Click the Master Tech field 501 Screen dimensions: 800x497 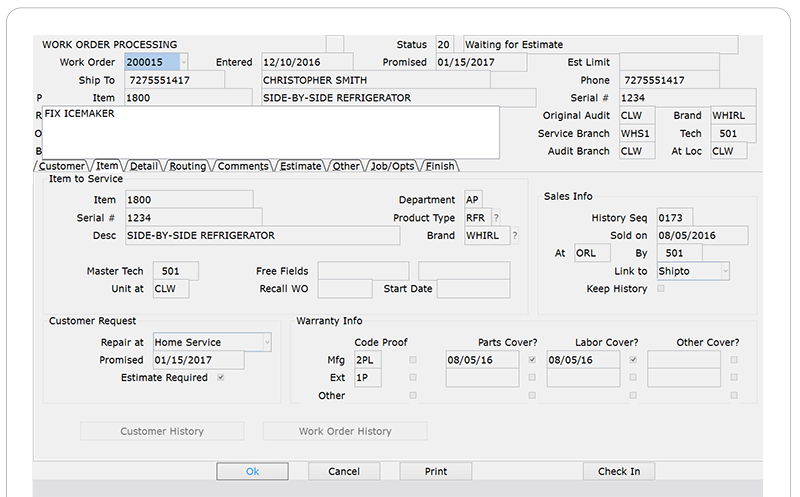click(x=176, y=271)
